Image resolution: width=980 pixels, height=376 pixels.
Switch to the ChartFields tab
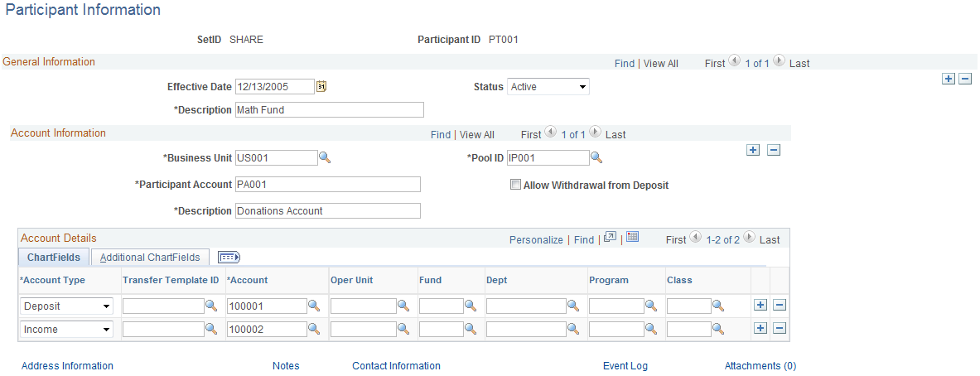(54, 258)
